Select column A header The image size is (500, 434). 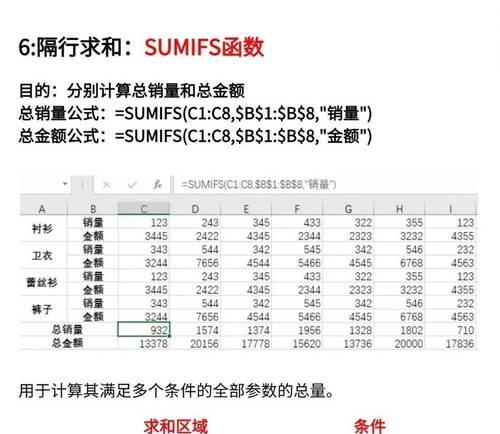pos(42,209)
